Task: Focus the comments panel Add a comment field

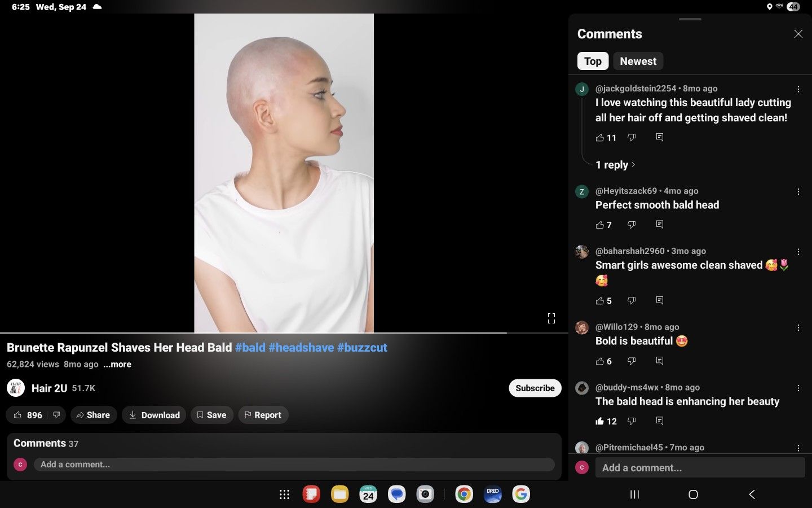Action: coord(699,467)
